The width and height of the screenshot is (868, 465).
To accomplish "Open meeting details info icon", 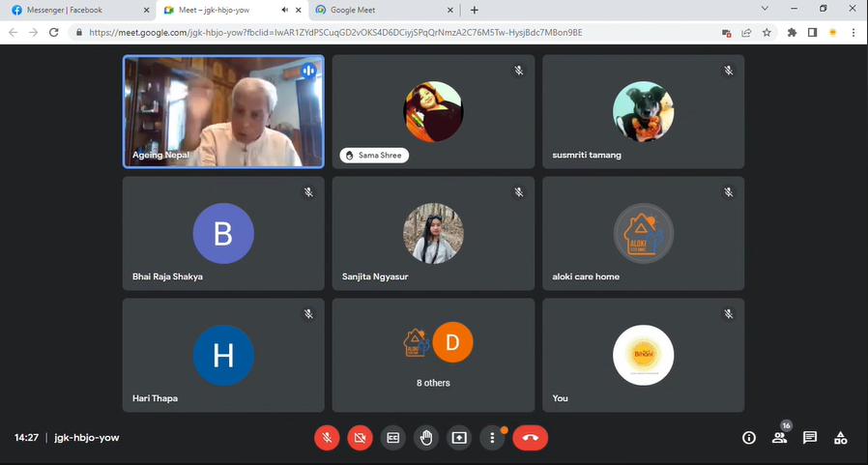I will coord(748,438).
